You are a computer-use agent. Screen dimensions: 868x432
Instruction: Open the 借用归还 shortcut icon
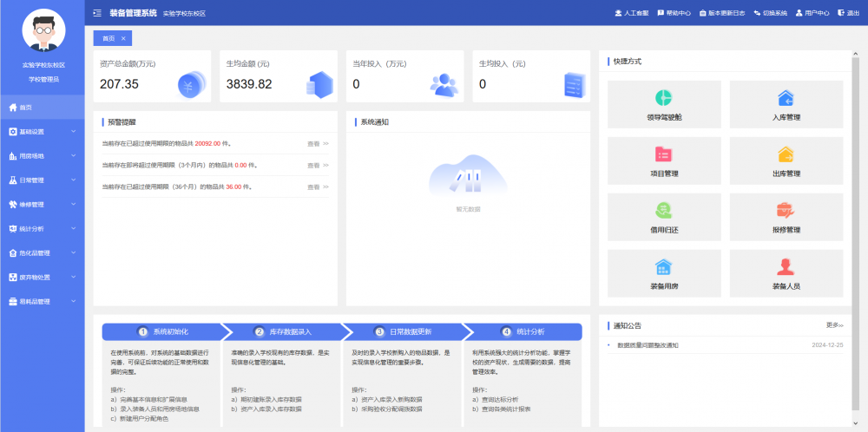(x=664, y=211)
